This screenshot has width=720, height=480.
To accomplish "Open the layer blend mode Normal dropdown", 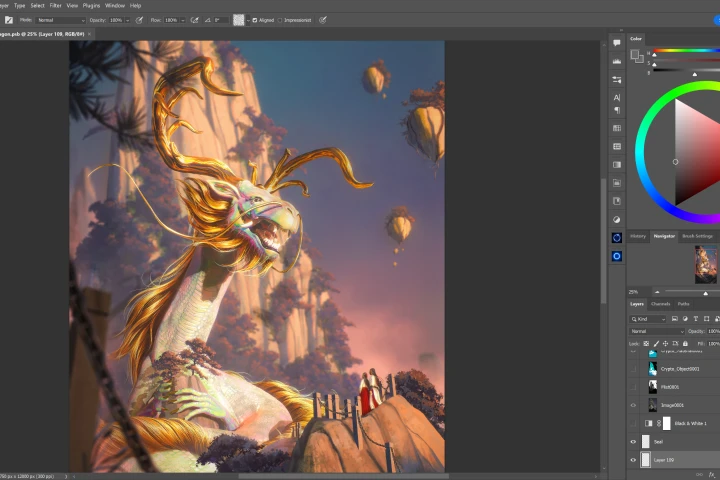I will point(657,331).
